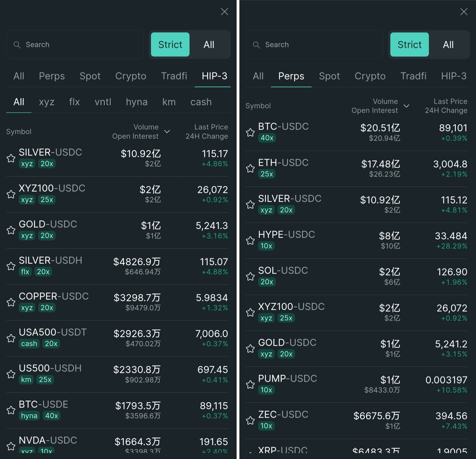
Task: Switch to Tradfi tab in left panel
Action: point(174,76)
